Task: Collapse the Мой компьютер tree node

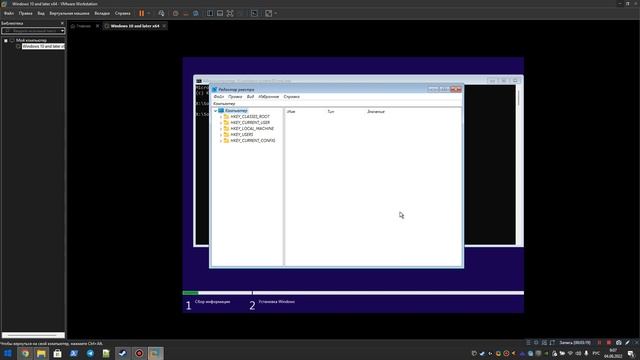Action: coord(6,40)
